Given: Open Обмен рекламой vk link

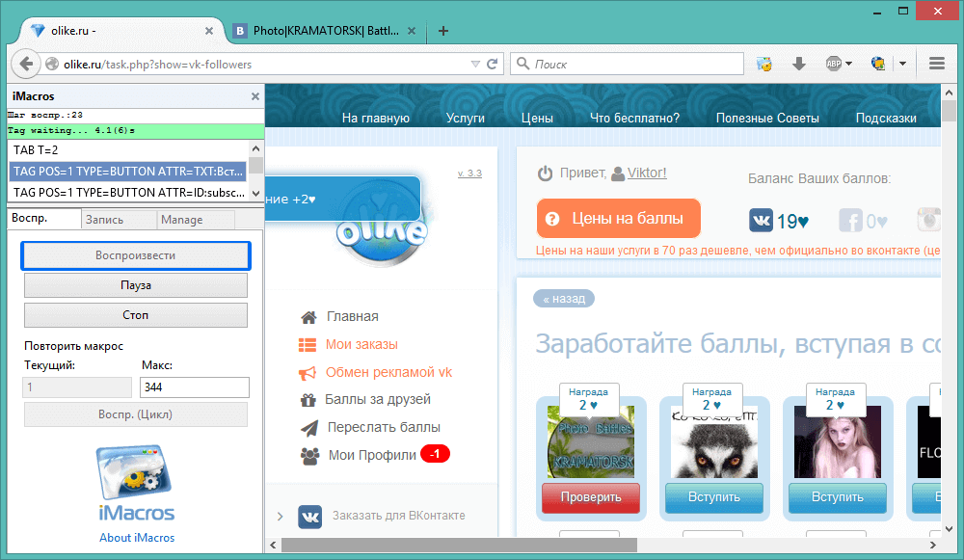Looking at the screenshot, I should [388, 372].
